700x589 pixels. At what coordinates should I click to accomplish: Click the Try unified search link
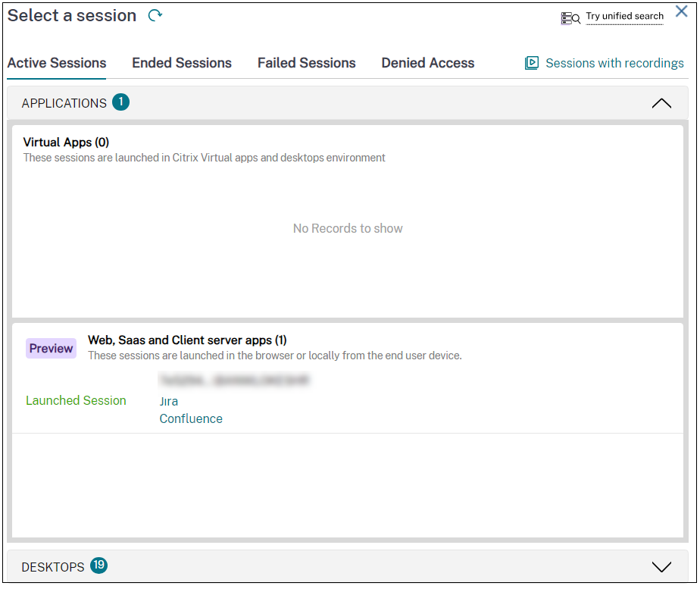coord(624,17)
